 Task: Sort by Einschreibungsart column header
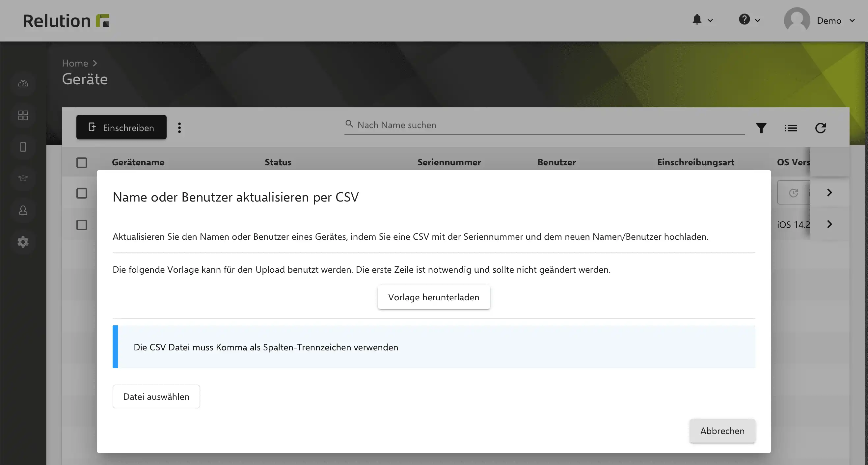[x=695, y=162]
